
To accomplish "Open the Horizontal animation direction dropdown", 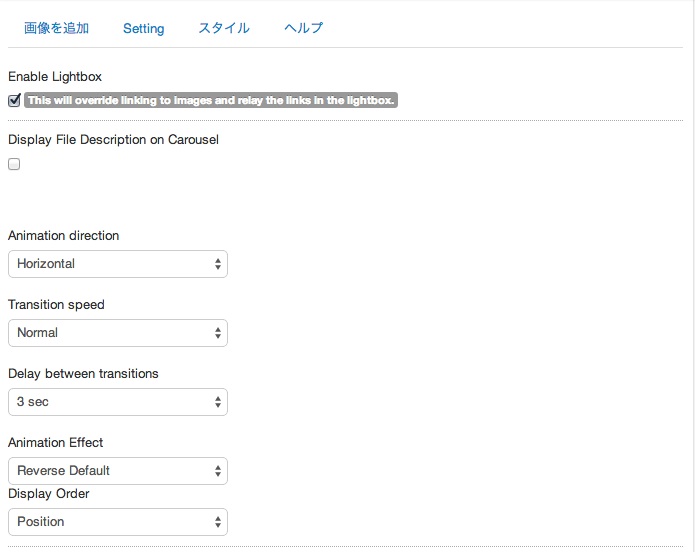I will tap(117, 264).
